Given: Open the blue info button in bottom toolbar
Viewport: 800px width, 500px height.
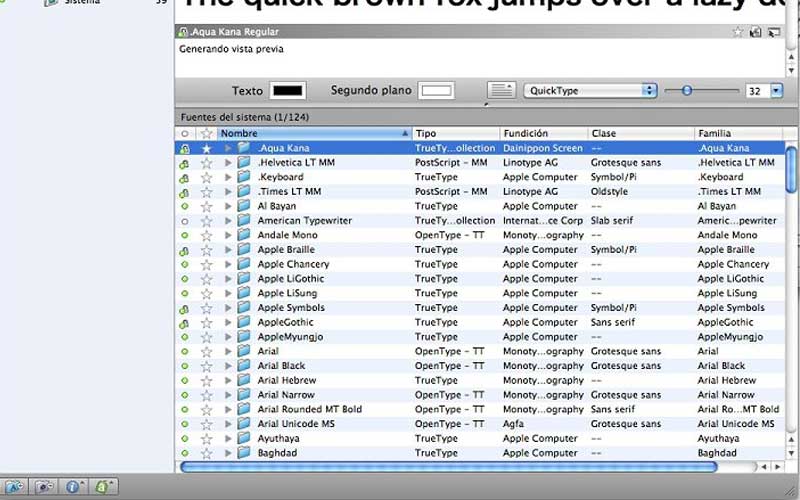Looking at the screenshot, I should [74, 487].
